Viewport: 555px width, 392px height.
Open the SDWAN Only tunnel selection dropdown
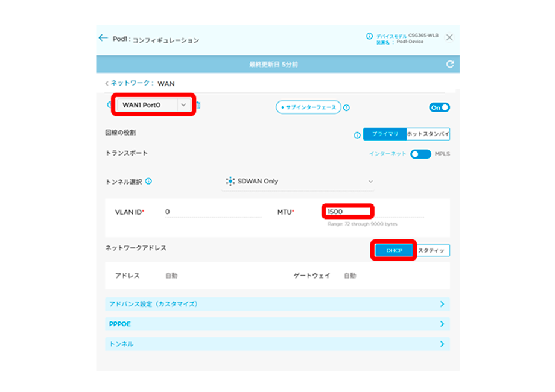[298, 181]
